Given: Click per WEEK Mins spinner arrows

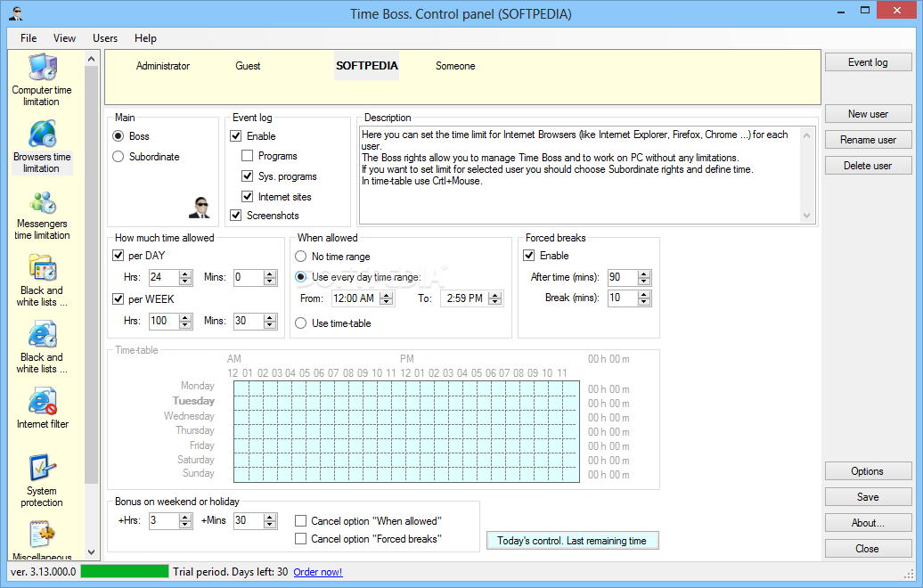Looking at the screenshot, I should coord(270,321).
